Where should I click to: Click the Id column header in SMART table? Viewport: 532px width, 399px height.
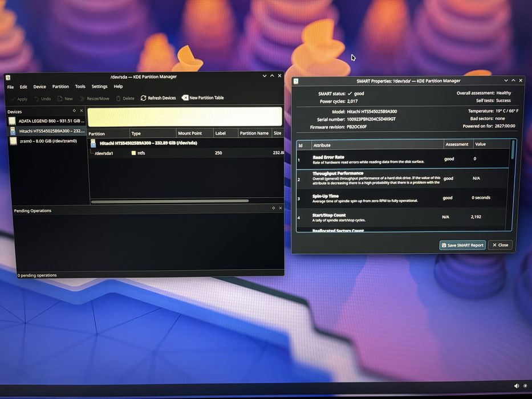[x=304, y=145]
